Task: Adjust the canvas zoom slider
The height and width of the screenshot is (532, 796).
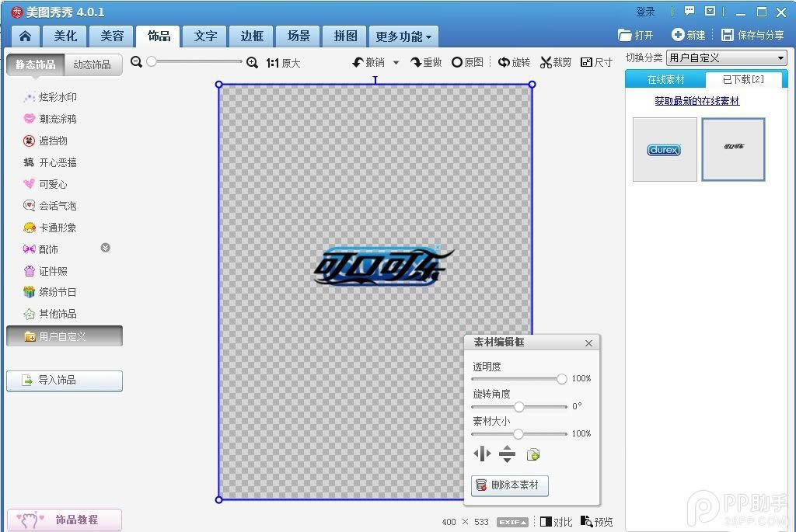Action: 152,61
